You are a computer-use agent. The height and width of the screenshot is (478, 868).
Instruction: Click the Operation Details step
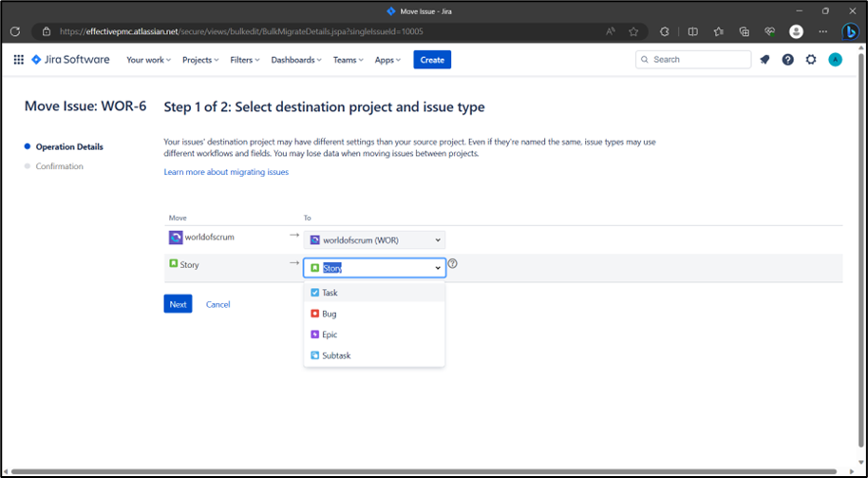click(x=69, y=146)
